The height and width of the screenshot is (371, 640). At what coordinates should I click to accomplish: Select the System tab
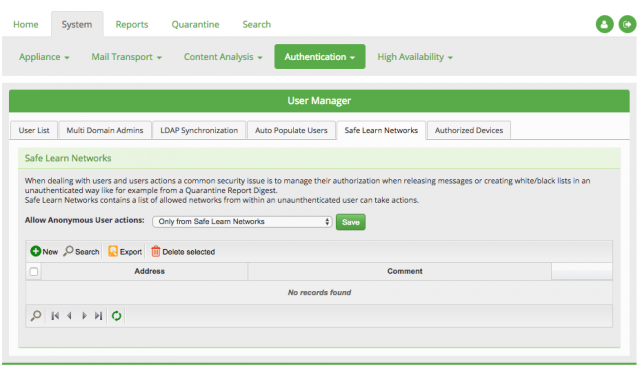pos(77,24)
